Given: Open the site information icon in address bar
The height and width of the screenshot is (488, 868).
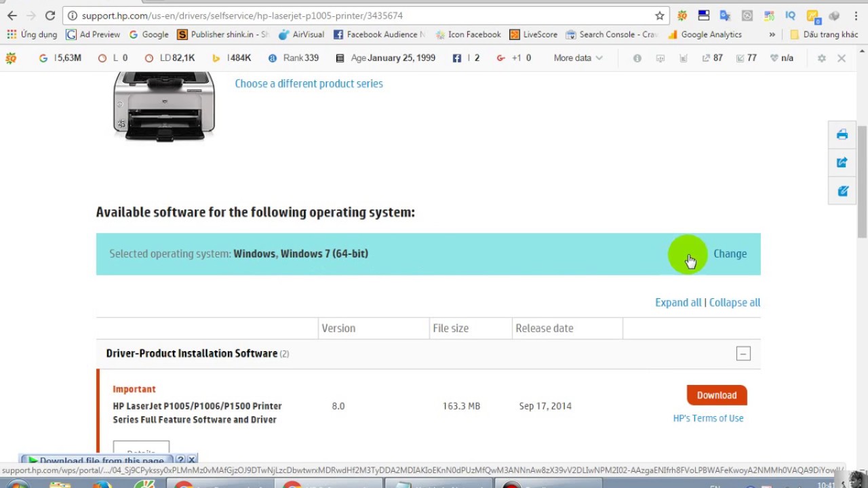Looking at the screenshot, I should pos(72,16).
